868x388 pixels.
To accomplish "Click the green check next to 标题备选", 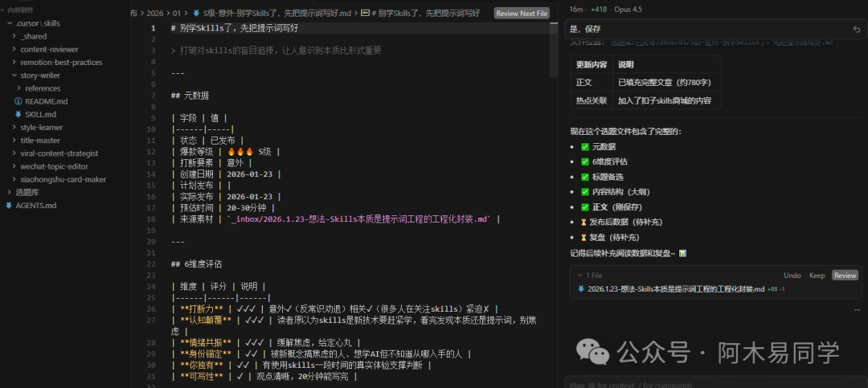I will [584, 177].
